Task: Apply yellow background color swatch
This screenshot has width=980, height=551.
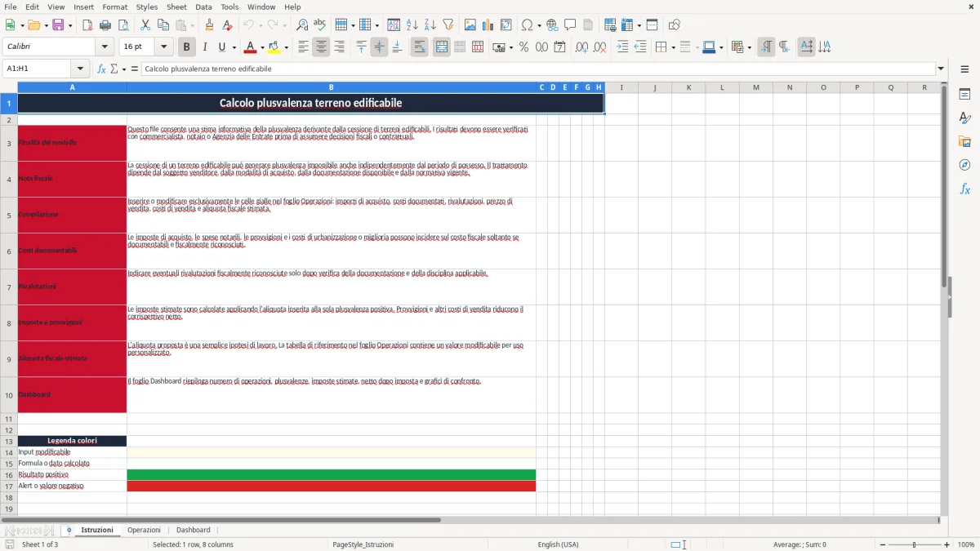Action: (274, 47)
